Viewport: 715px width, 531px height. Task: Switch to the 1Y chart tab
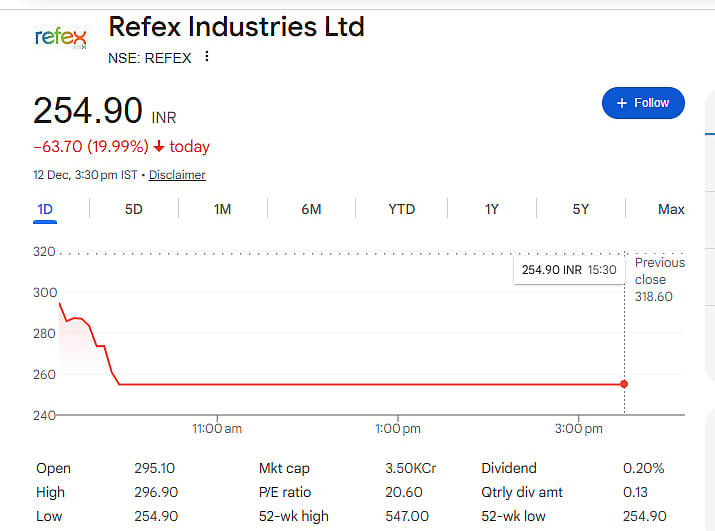point(491,209)
